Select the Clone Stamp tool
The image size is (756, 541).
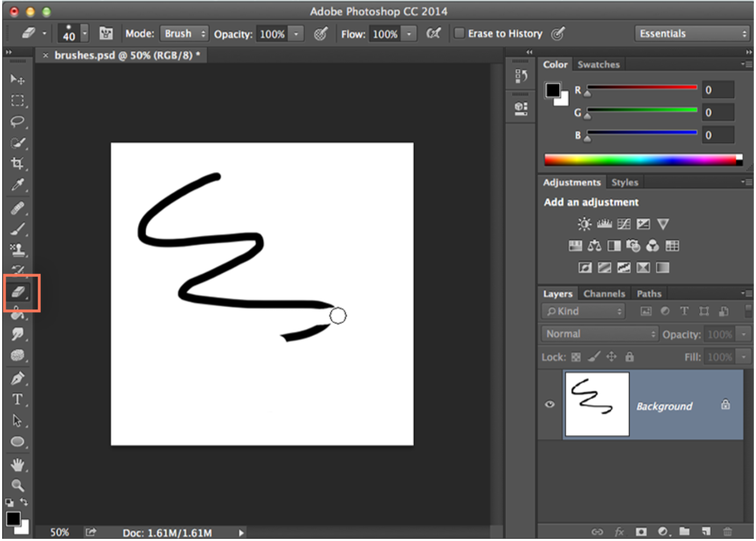[17, 251]
